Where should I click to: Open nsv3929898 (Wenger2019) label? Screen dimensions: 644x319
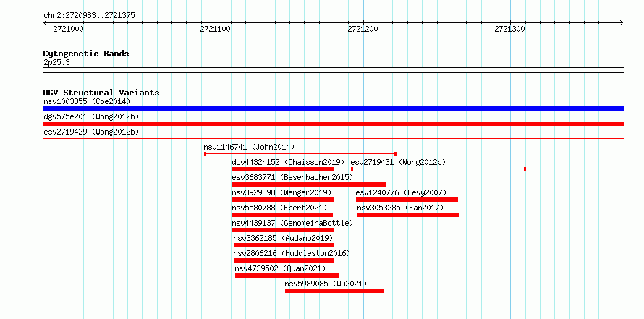click(281, 192)
